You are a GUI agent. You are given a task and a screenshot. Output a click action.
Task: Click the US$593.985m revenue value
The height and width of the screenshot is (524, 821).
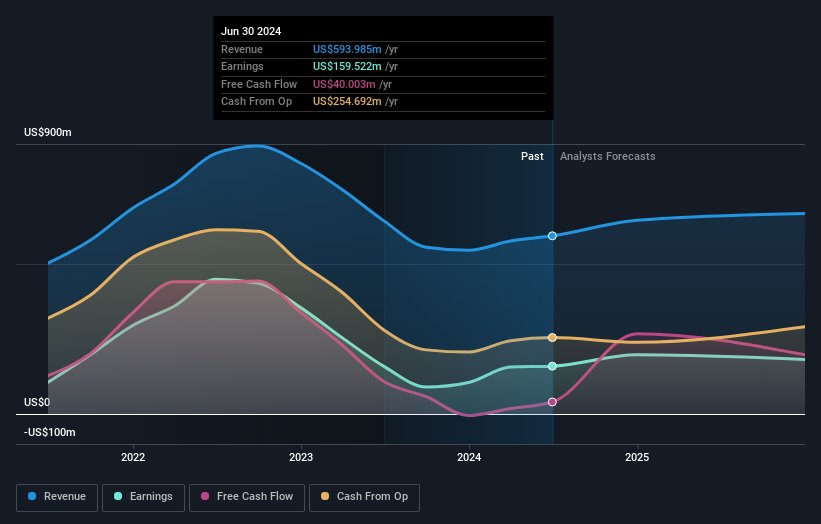(x=347, y=49)
